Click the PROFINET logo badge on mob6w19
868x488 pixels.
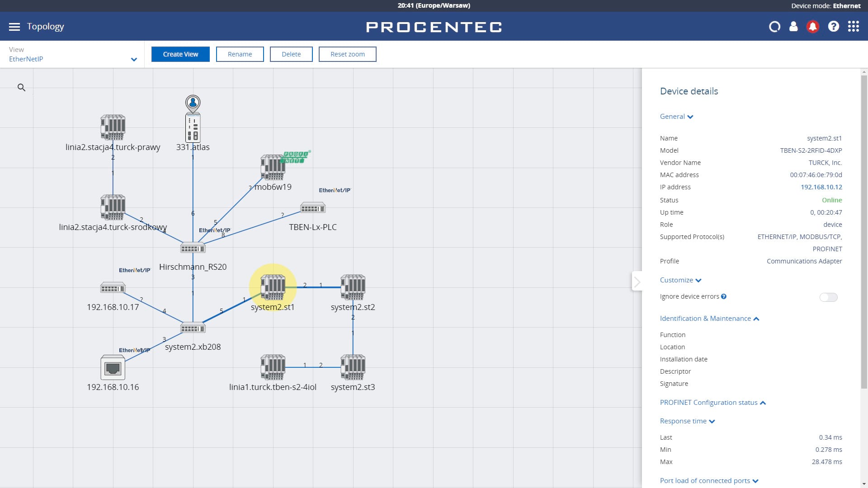(296, 157)
